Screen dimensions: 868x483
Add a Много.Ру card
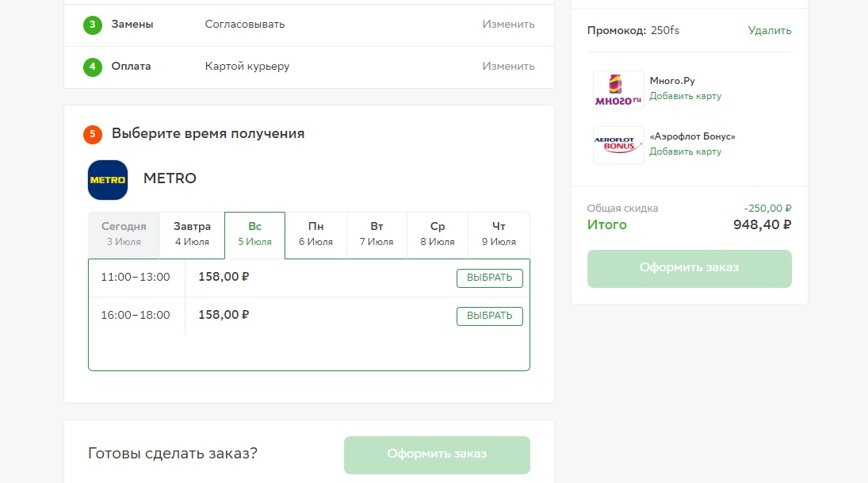coord(686,96)
